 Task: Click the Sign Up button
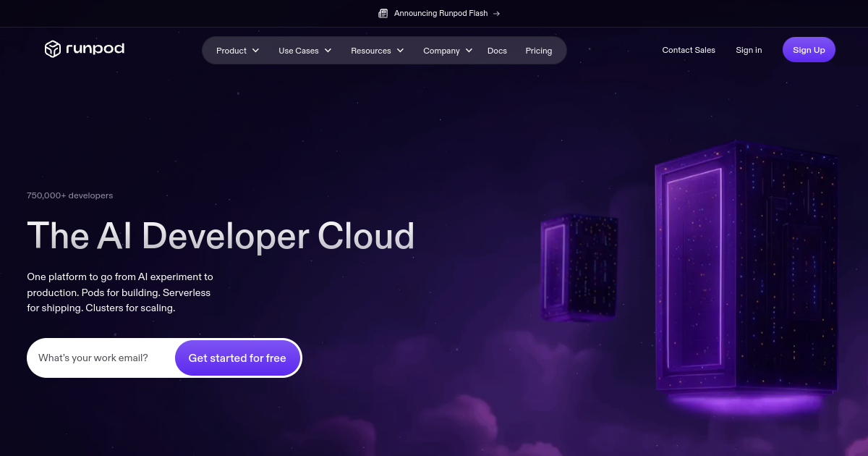click(809, 50)
